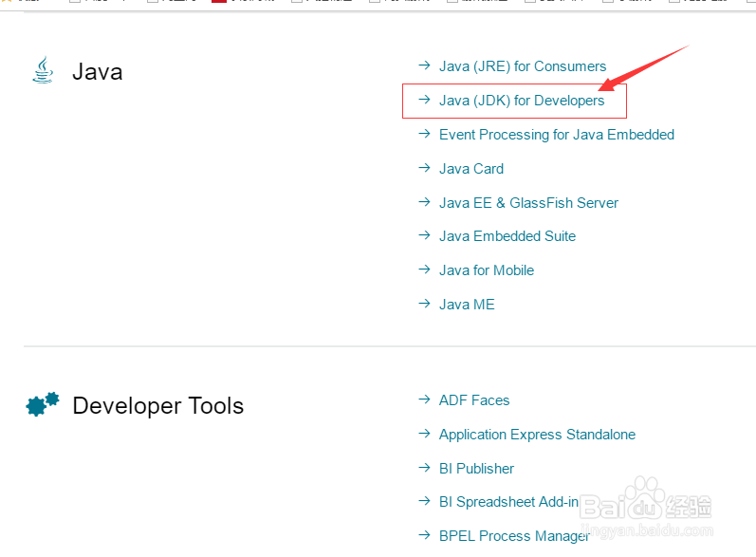Click arrow icon beside BPEL Process Manager
Screen dimensions: 756x557
(x=424, y=535)
